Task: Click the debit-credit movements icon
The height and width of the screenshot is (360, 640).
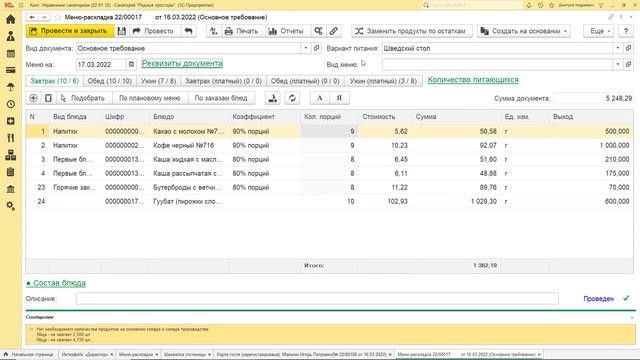Action: point(213,31)
